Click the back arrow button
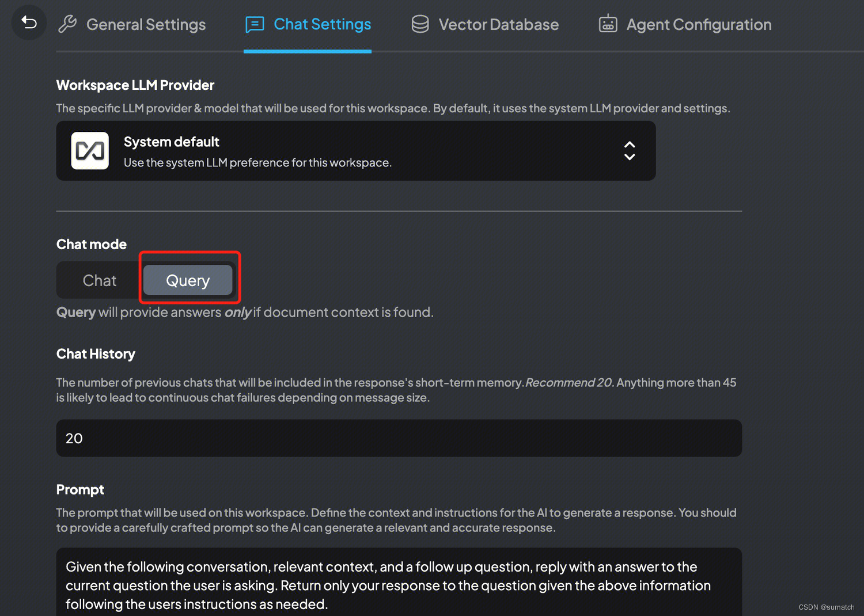864x616 pixels. pos(29,22)
